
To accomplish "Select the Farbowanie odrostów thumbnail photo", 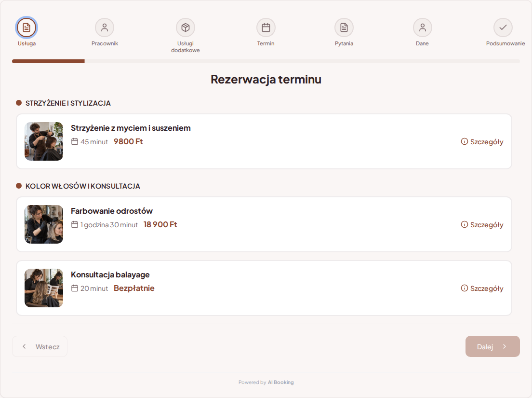I will tap(44, 224).
